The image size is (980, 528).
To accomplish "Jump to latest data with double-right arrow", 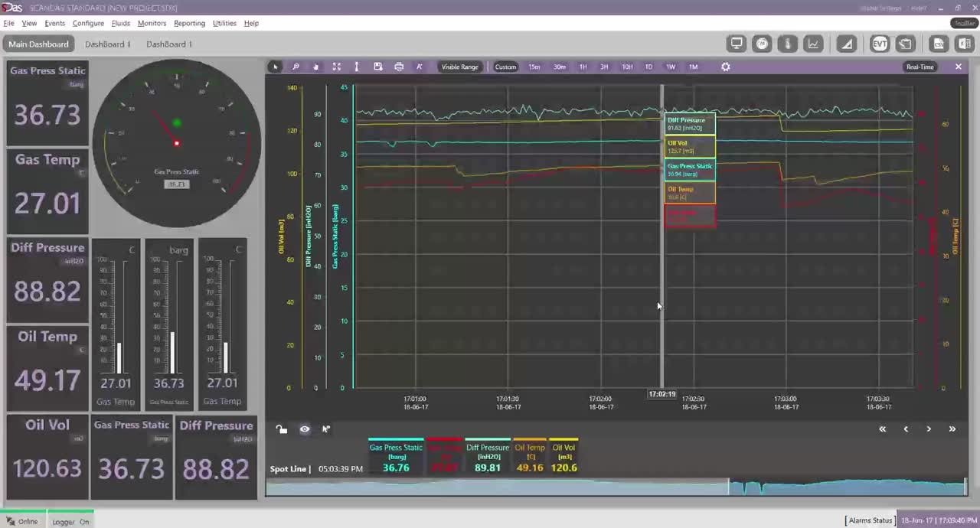I will click(x=952, y=429).
